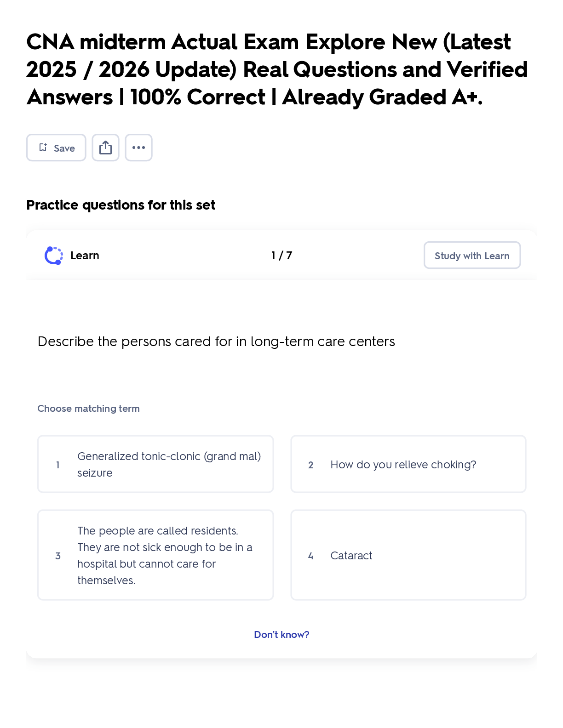563x728 pixels.
Task: Click the number 4 badge on Cataract answer
Action: tap(311, 556)
